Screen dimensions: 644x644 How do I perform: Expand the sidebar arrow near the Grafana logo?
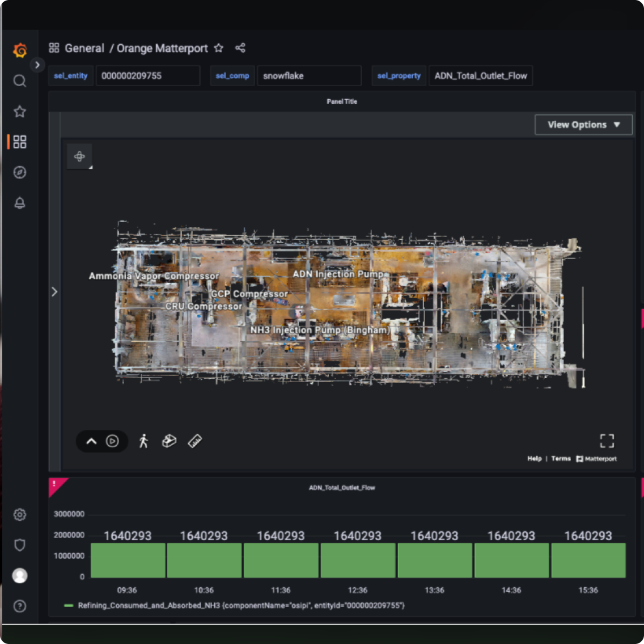(37, 65)
